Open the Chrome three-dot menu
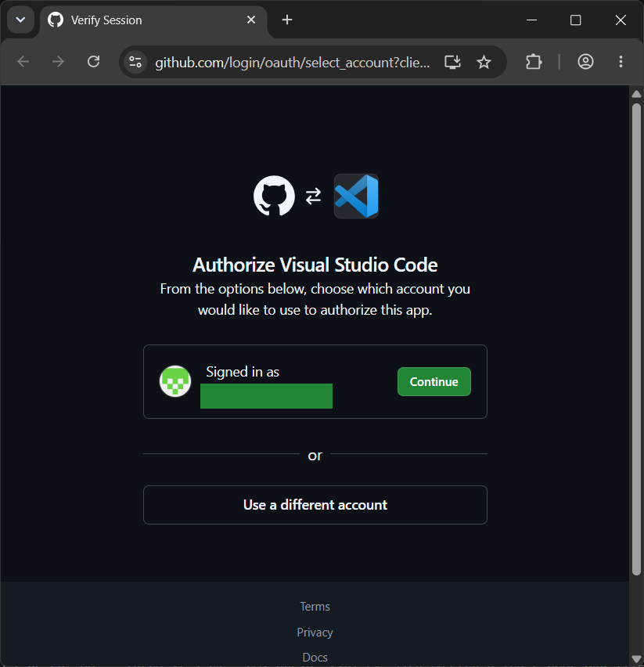 pos(621,62)
